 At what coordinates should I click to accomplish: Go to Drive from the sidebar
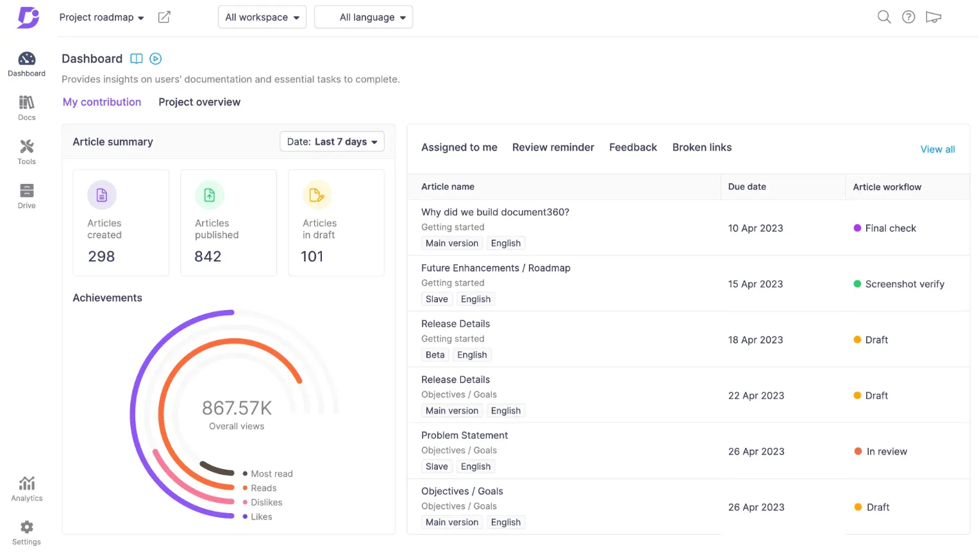pyautogui.click(x=26, y=196)
